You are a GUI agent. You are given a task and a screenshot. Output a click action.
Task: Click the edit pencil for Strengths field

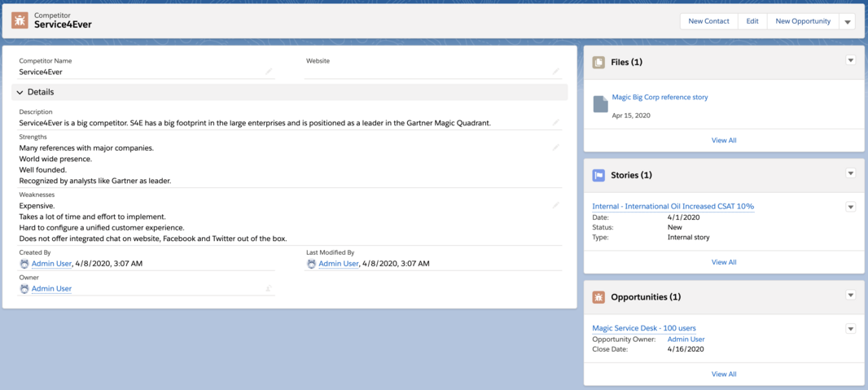pyautogui.click(x=555, y=148)
